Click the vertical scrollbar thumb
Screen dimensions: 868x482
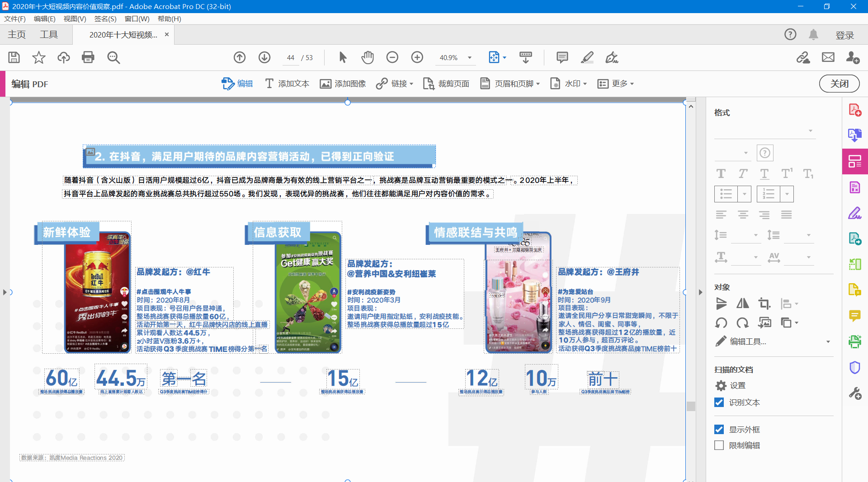click(x=691, y=406)
